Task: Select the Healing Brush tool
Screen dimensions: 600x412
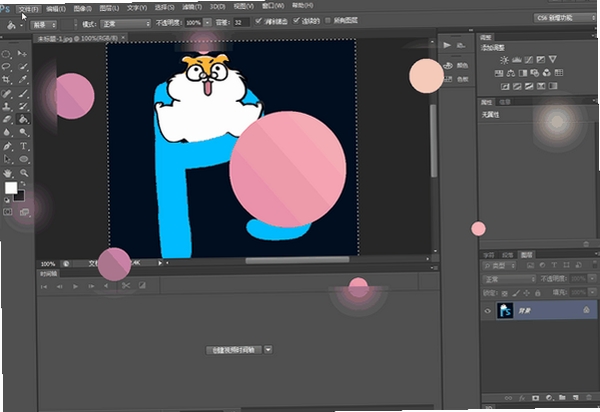Action: [7, 94]
